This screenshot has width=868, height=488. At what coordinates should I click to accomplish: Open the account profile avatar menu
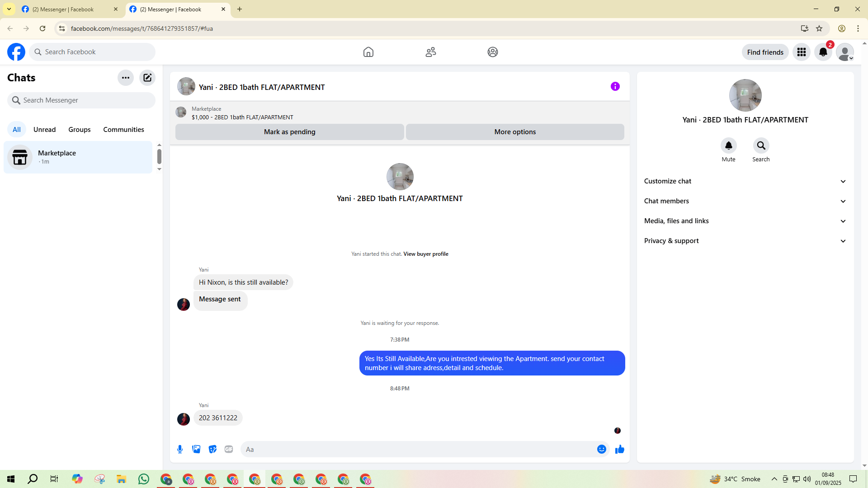(845, 52)
